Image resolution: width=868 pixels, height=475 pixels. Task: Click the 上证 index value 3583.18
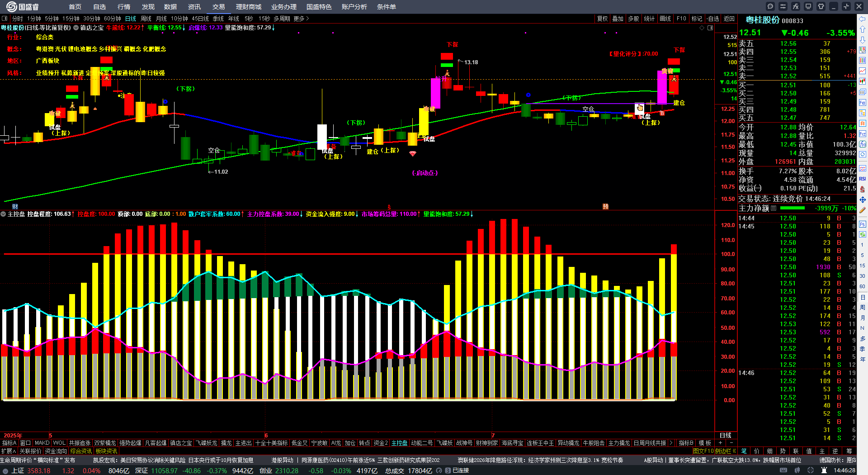click(x=39, y=471)
